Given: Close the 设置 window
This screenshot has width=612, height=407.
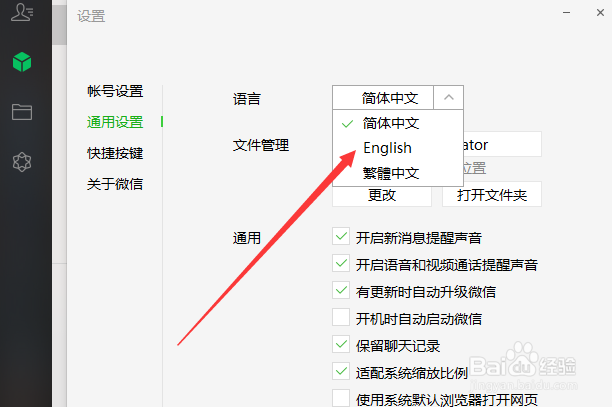Looking at the screenshot, I should [x=600, y=12].
